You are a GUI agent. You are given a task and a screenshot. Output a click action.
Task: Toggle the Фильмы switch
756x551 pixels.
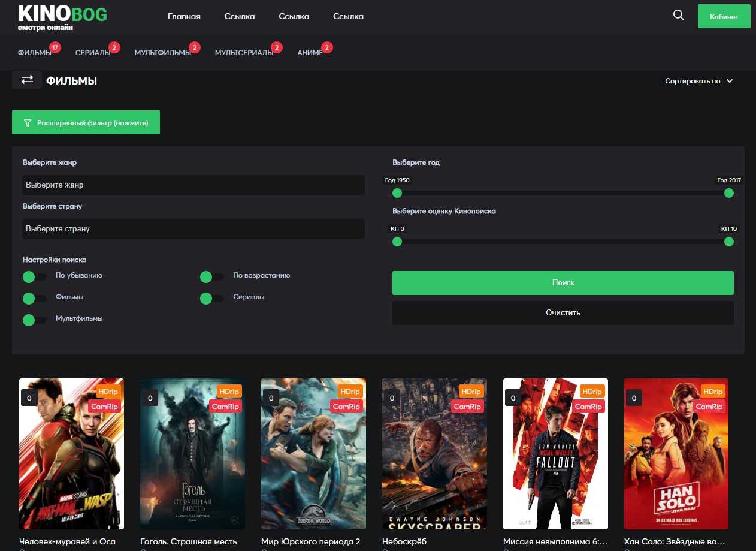click(x=34, y=298)
